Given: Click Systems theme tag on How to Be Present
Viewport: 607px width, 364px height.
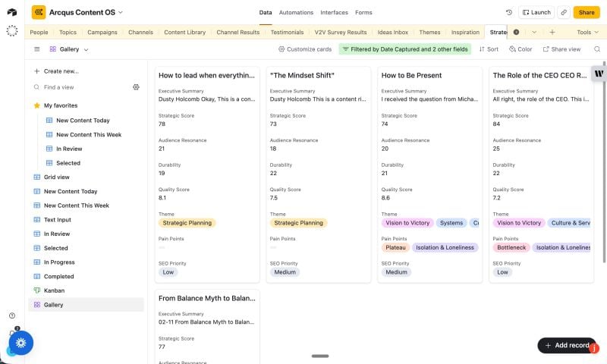Looking at the screenshot, I should (451, 223).
